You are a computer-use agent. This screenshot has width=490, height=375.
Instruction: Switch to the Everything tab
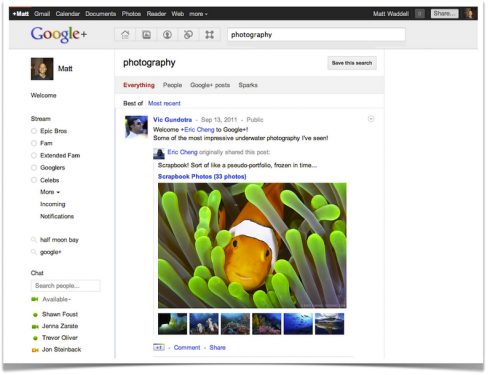(x=139, y=85)
